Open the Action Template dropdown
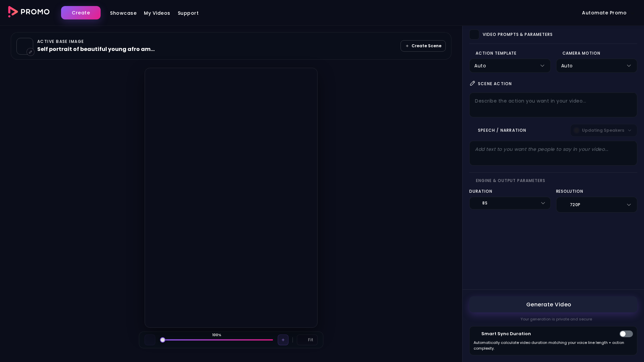This screenshot has height=362, width=644. (x=510, y=66)
